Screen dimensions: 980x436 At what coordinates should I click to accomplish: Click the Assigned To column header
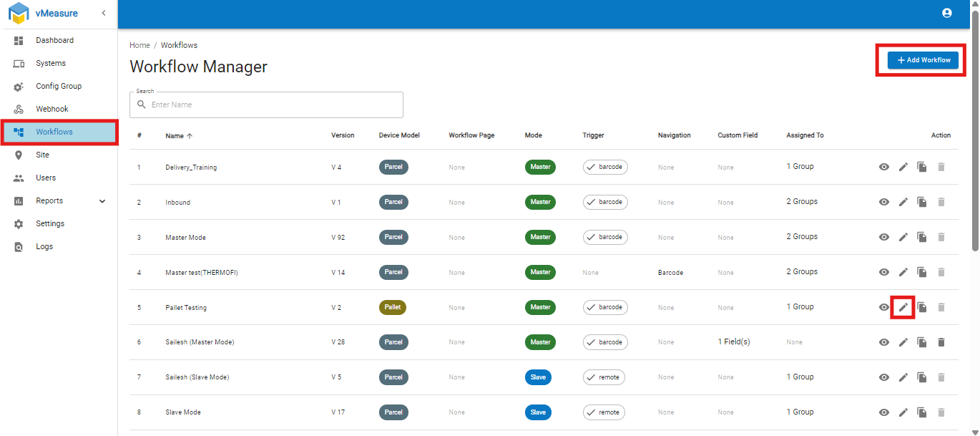click(805, 135)
